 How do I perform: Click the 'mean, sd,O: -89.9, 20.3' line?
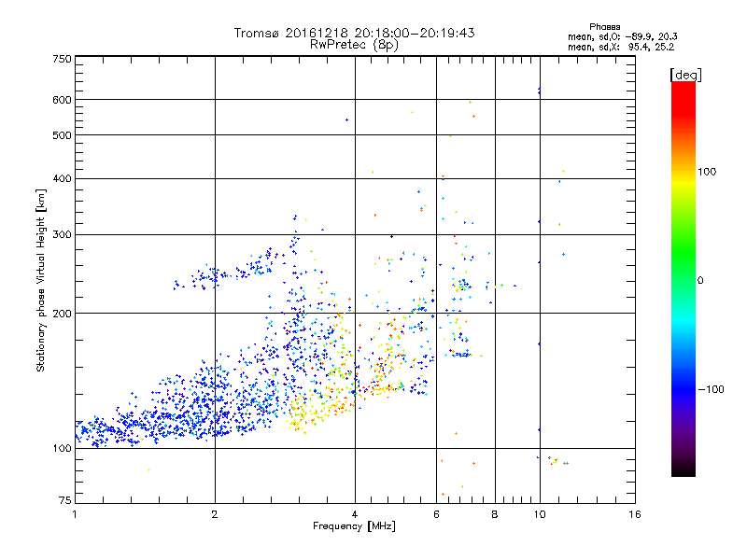click(622, 36)
